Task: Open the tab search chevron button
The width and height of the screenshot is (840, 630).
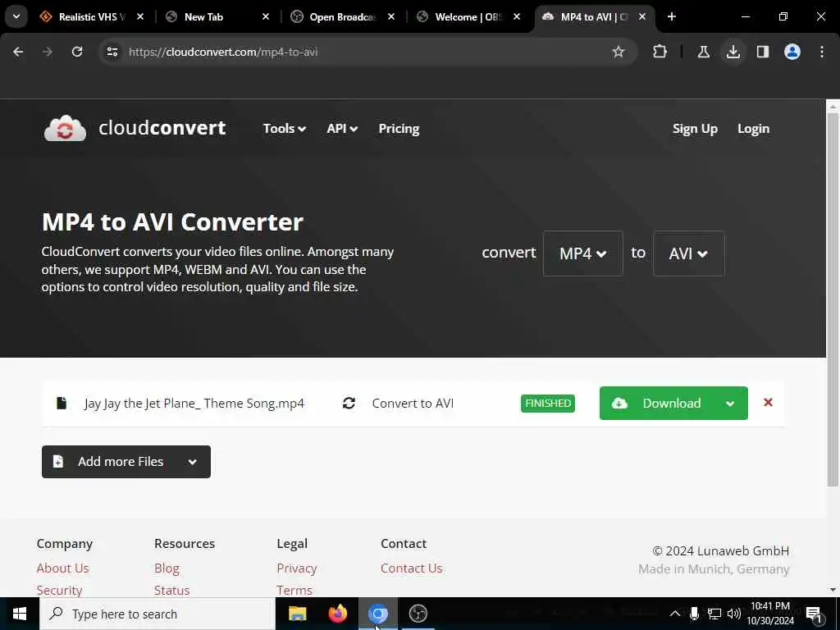Action: [x=16, y=16]
